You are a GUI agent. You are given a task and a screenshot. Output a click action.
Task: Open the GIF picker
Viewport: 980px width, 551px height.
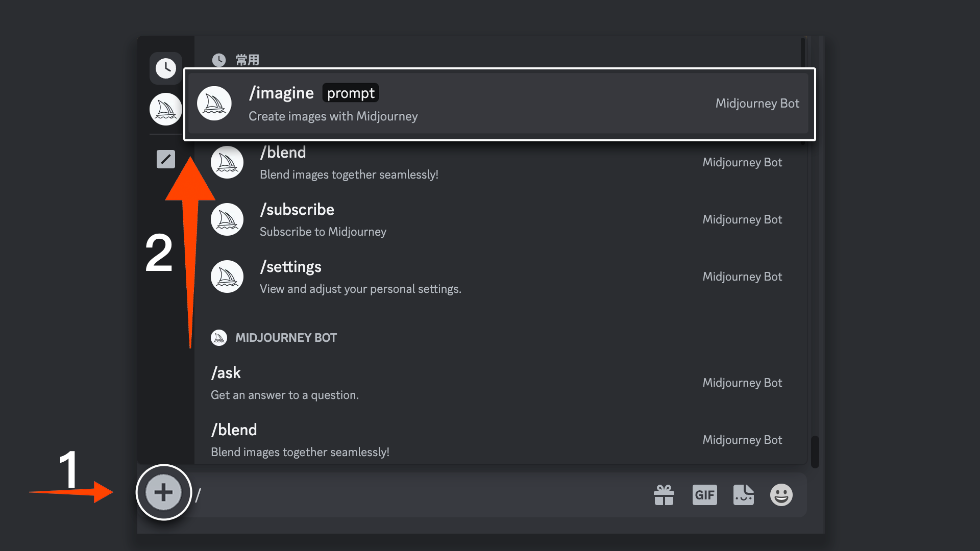pyautogui.click(x=704, y=495)
